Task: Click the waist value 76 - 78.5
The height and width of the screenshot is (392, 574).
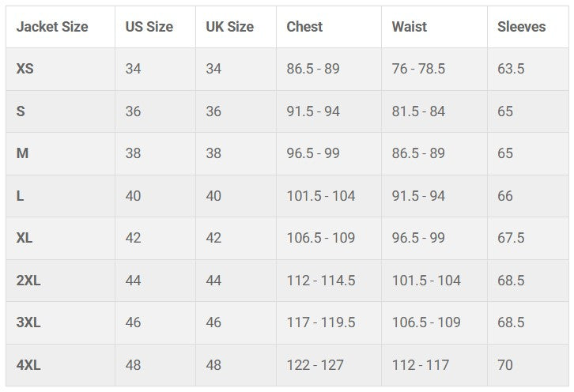Action: click(x=418, y=69)
